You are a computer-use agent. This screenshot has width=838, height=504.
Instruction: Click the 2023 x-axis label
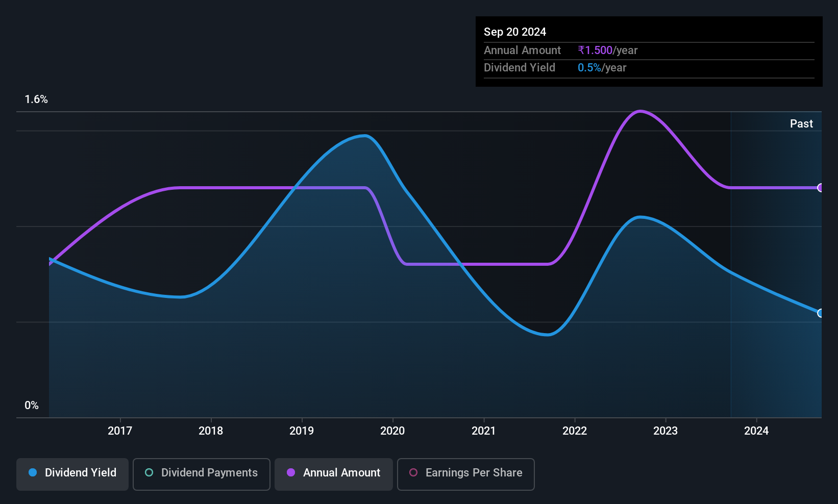click(666, 431)
